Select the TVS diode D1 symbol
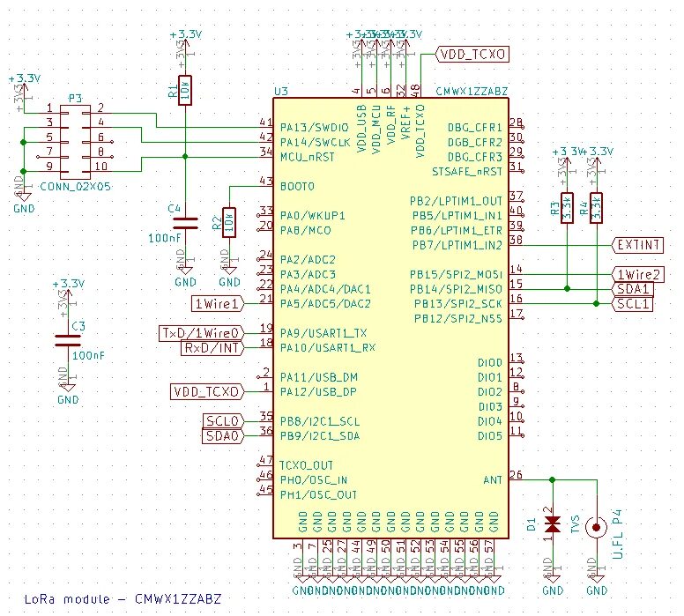Viewport: 684px width, 616px height. click(x=553, y=525)
